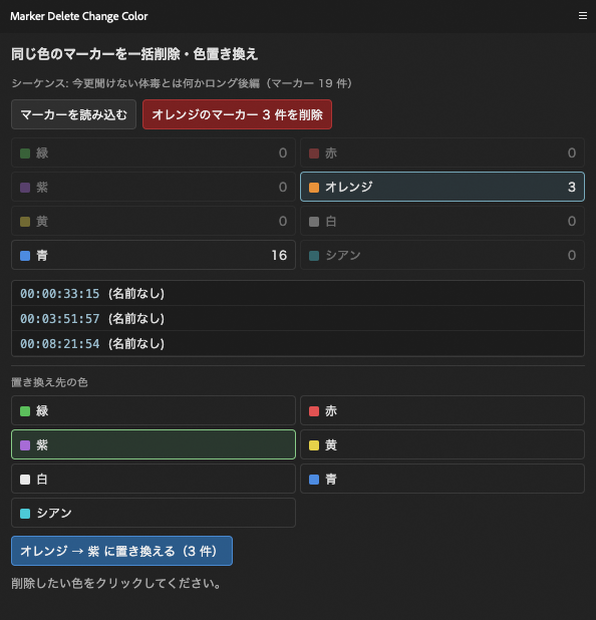Image resolution: width=596 pixels, height=620 pixels.
Task: Click the marker at 00:03:51:57
Action: (x=298, y=318)
